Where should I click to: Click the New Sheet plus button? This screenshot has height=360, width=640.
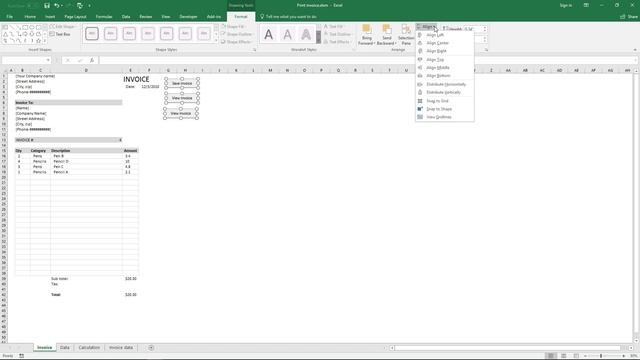point(151,348)
